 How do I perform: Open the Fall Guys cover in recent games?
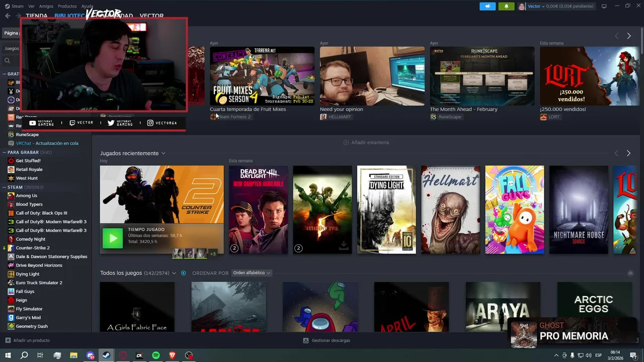[x=514, y=210]
